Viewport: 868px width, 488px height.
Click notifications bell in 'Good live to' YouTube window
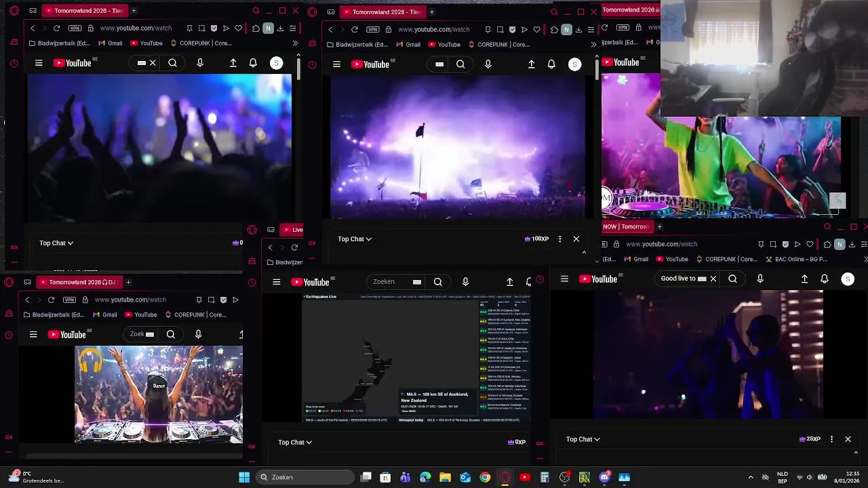pyautogui.click(x=825, y=279)
